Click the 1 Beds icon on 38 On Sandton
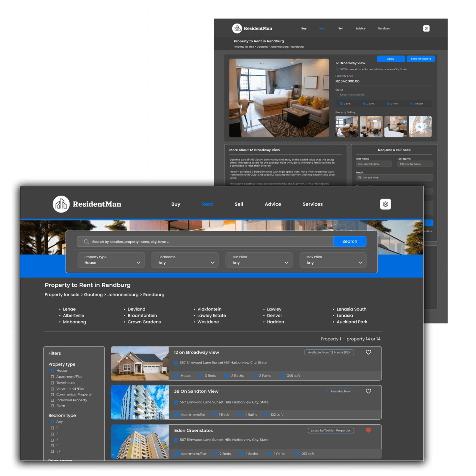This screenshot has width=476, height=476. [x=214, y=415]
